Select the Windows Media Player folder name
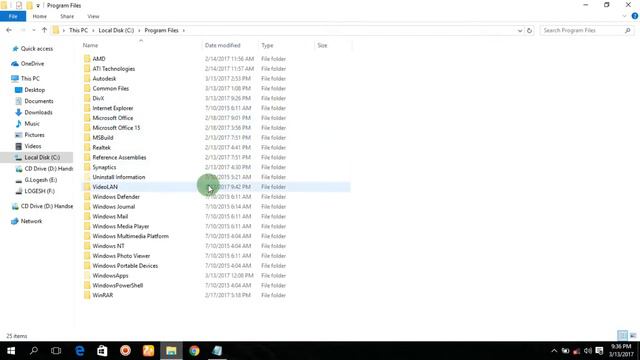The image size is (640, 360). 121,226
